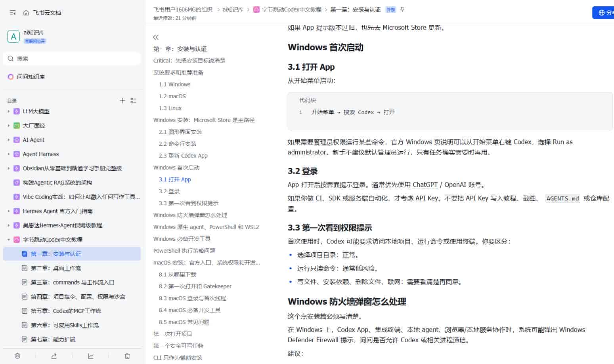
Task: Jump to outline 8.5 macOS 常见问题
Action: click(x=184, y=322)
